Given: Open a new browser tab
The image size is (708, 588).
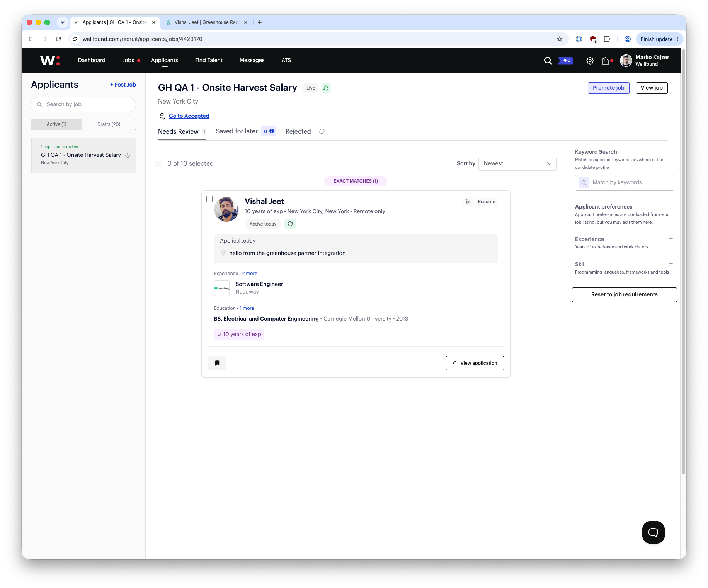Looking at the screenshot, I should [x=260, y=22].
